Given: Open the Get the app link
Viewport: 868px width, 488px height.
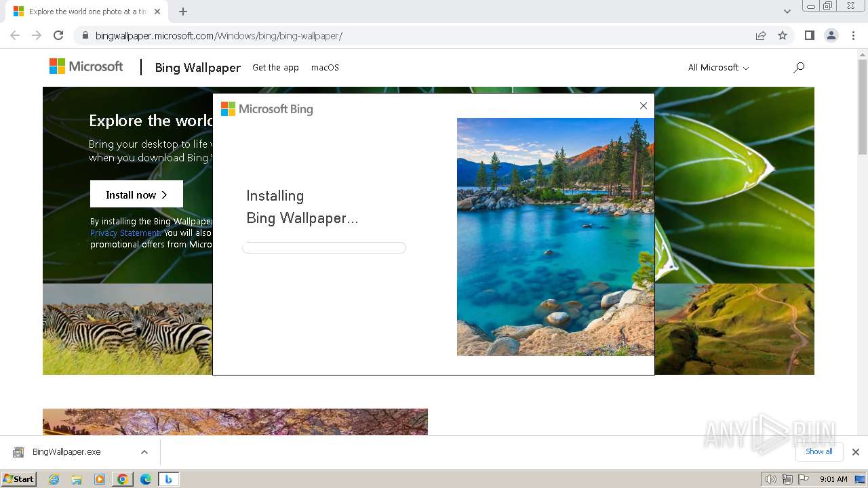Looking at the screenshot, I should 275,67.
